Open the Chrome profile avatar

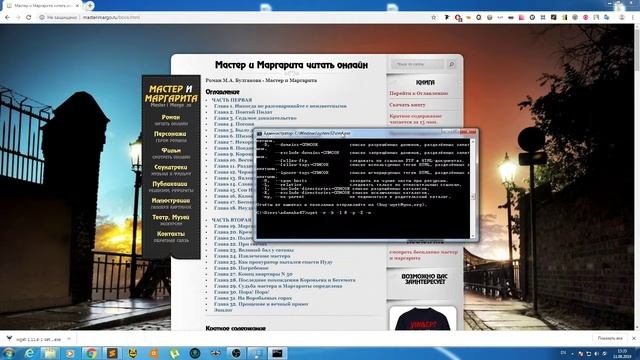622,18
